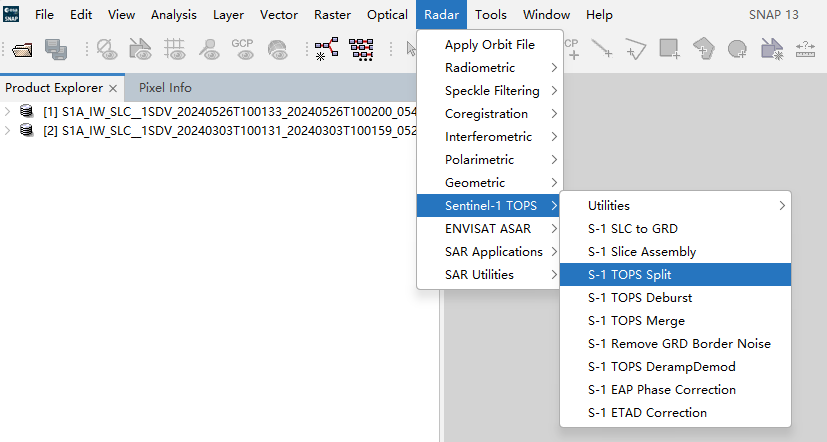The width and height of the screenshot is (827, 442).
Task: Open the File menu
Action: coord(44,14)
